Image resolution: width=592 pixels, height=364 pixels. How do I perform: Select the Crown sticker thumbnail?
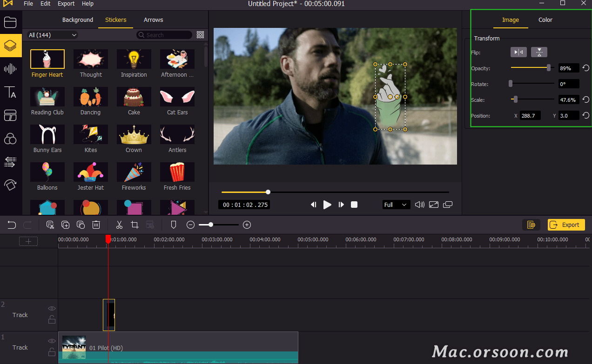[134, 134]
